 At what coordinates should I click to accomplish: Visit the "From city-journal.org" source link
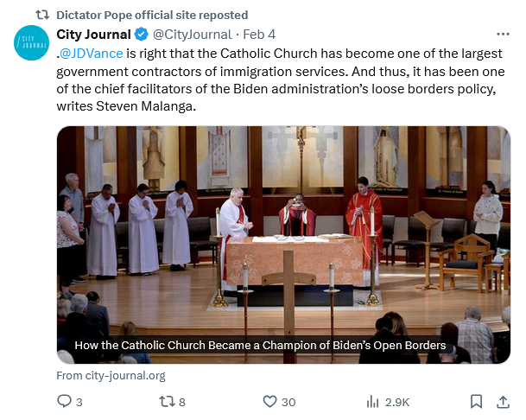coord(111,376)
